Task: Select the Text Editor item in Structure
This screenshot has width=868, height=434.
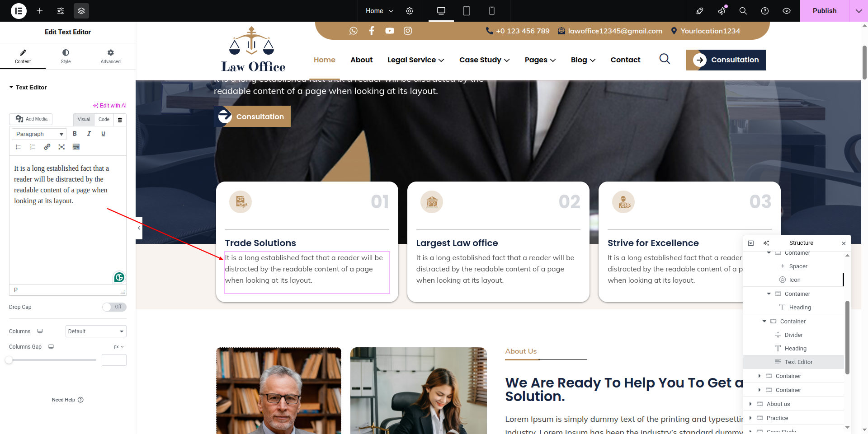Action: pyautogui.click(x=794, y=362)
